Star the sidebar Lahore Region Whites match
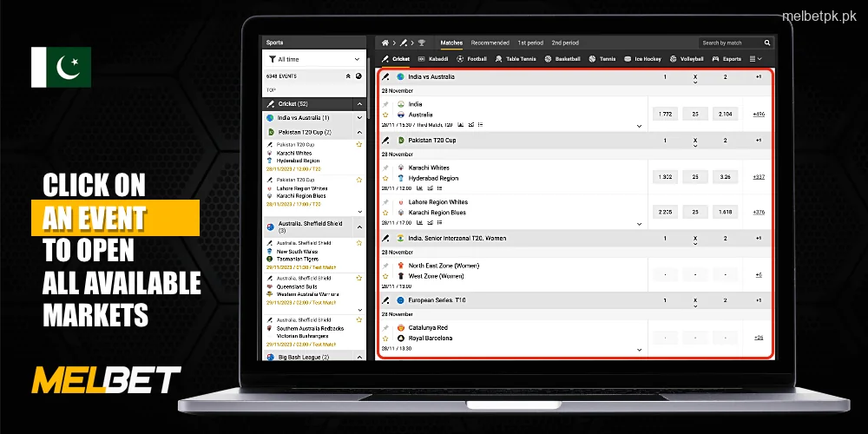The height and width of the screenshot is (434, 868). 358,180
